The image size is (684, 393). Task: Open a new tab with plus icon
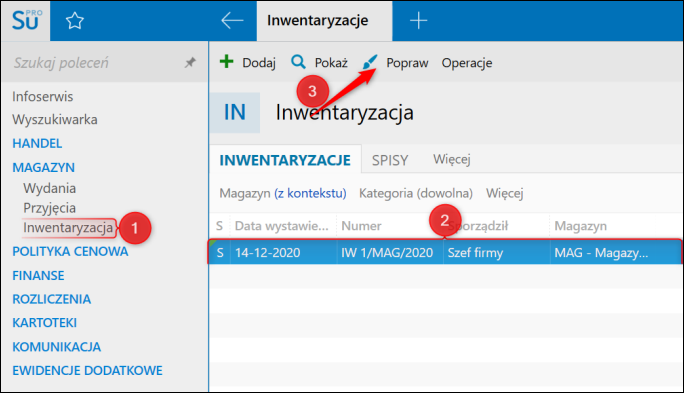pyautogui.click(x=418, y=21)
